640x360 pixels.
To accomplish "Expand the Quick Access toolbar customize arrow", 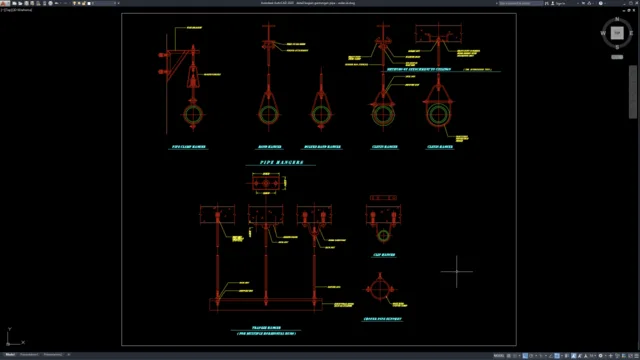I will [118, 3].
